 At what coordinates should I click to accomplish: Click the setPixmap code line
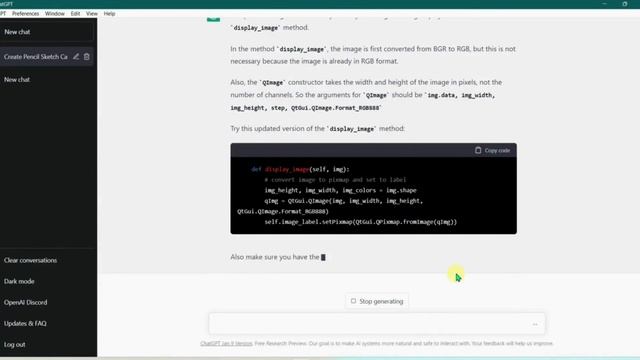click(x=361, y=222)
